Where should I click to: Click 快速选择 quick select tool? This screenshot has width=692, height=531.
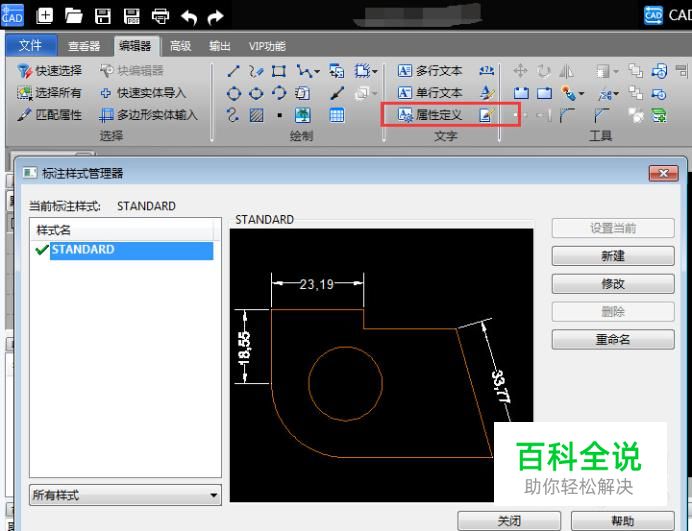pos(51,71)
